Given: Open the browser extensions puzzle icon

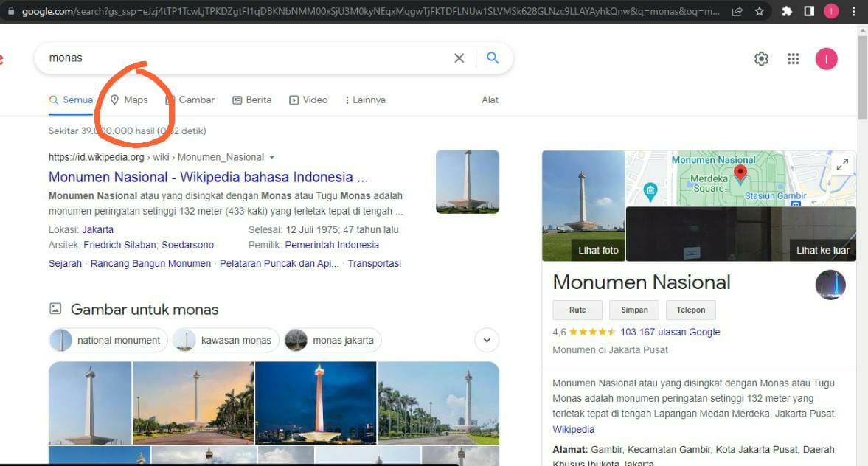Looking at the screenshot, I should click(x=787, y=11).
